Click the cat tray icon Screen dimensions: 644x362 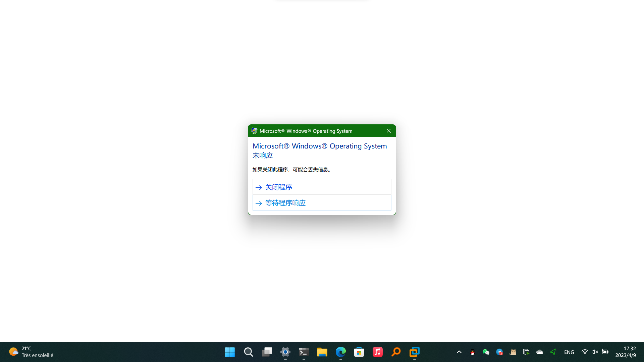[513, 352]
